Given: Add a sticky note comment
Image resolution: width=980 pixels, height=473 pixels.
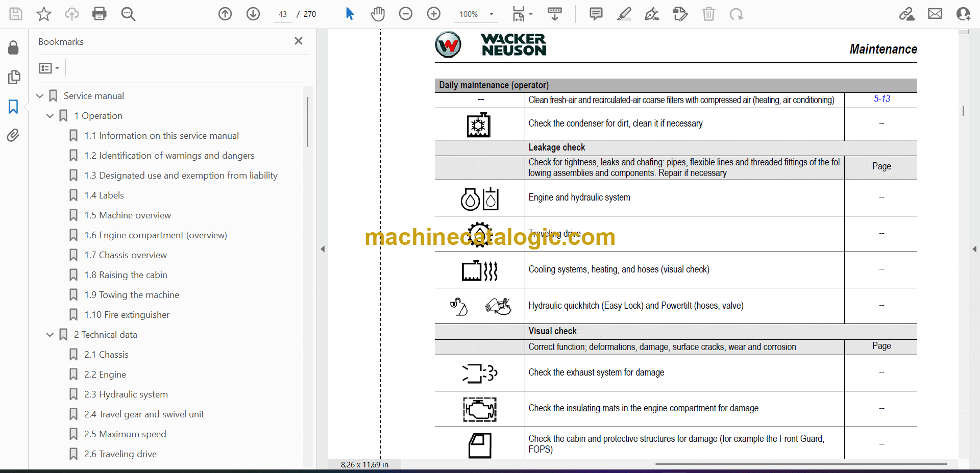Looking at the screenshot, I should [x=596, y=14].
